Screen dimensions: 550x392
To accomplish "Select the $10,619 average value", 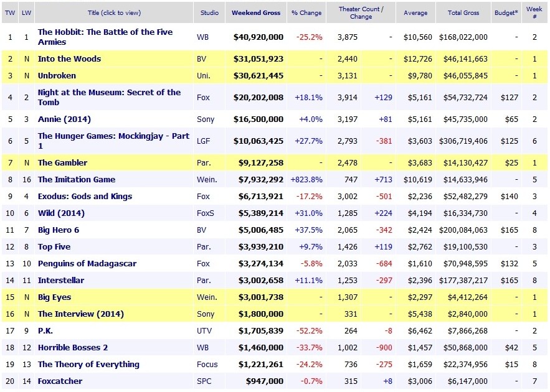I will point(418,179).
